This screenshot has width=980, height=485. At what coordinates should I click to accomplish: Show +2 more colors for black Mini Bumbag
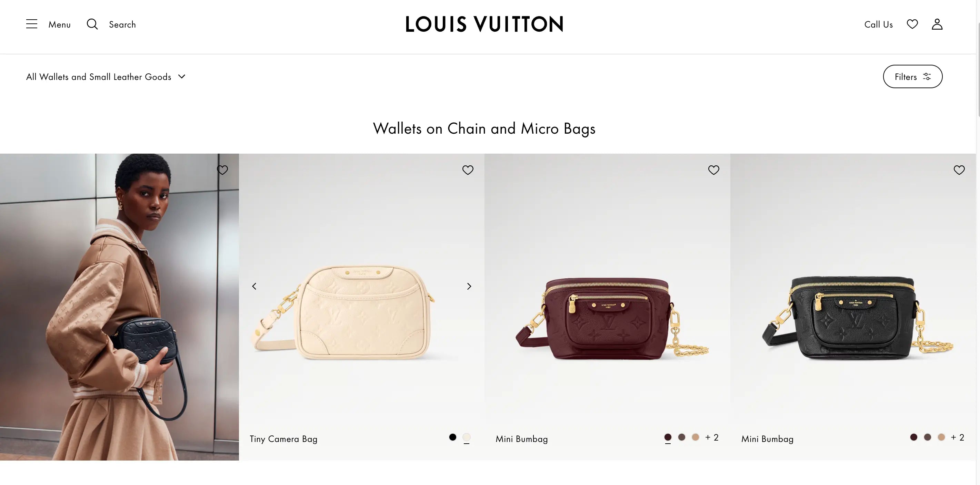tap(957, 437)
